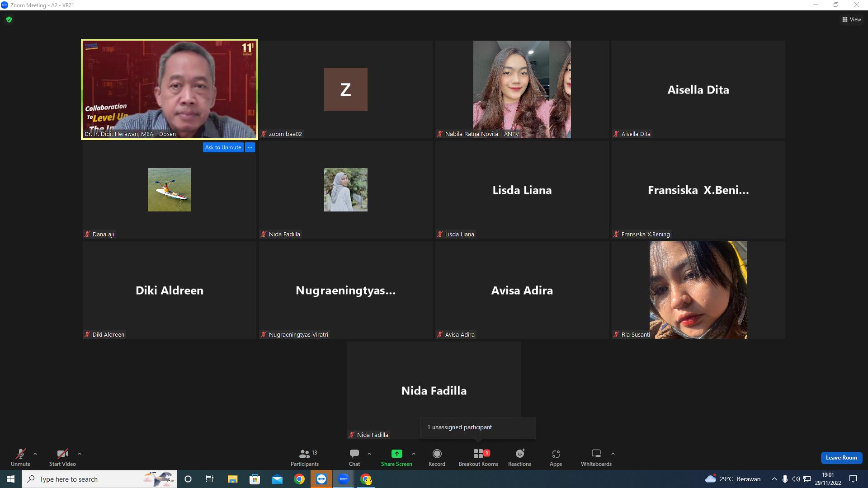Click muted mic icon beside Diki Aldreen
The height and width of the screenshot is (488, 868).
pos(87,334)
